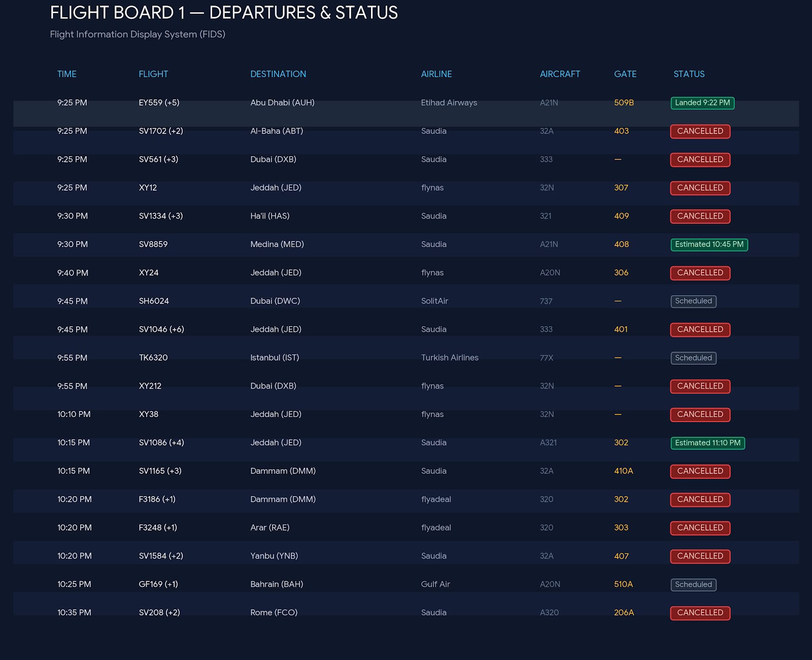Click the destination 'Dubai (DWC)'
Screen dimensions: 812x660
click(x=275, y=301)
